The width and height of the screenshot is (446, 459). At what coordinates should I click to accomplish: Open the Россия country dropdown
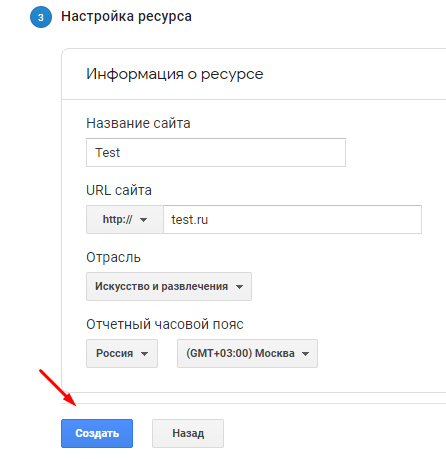click(x=122, y=353)
